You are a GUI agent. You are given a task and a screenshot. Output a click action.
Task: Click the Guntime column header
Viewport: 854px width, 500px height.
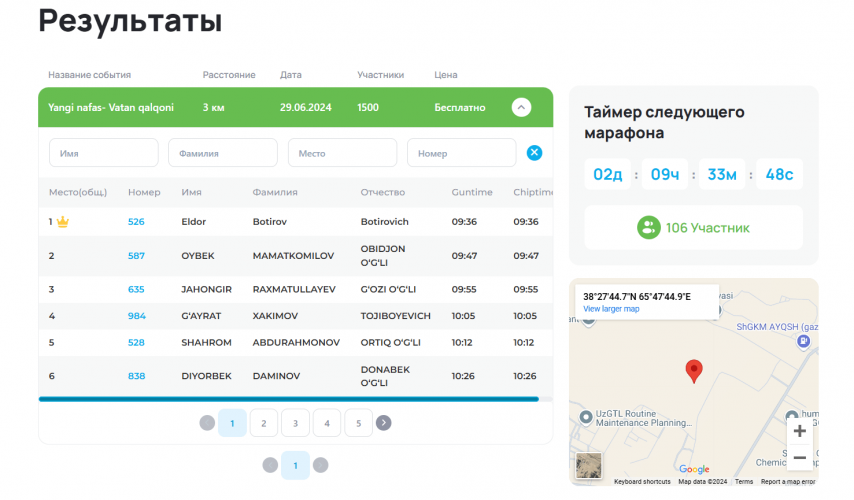[472, 192]
